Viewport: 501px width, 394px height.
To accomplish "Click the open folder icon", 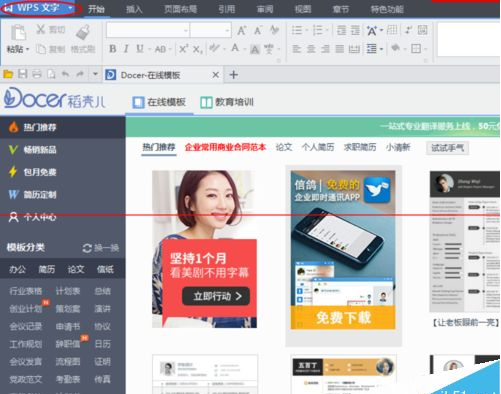I will pos(8,74).
